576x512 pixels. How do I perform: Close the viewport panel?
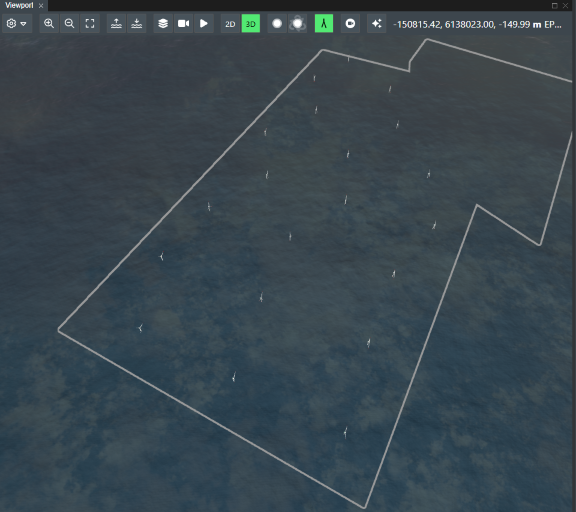[566, 6]
